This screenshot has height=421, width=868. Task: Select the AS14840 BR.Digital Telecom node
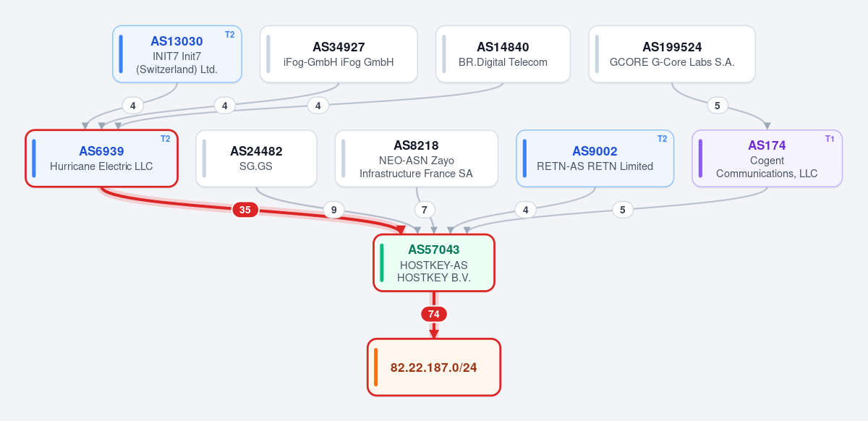[x=503, y=54]
